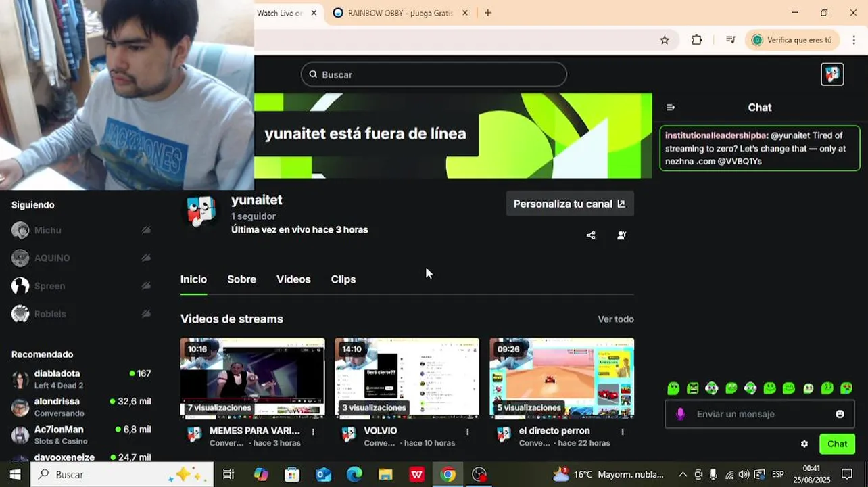Click the Buscar search field on site
Viewport: 868px width, 487px height.
pyautogui.click(x=433, y=74)
